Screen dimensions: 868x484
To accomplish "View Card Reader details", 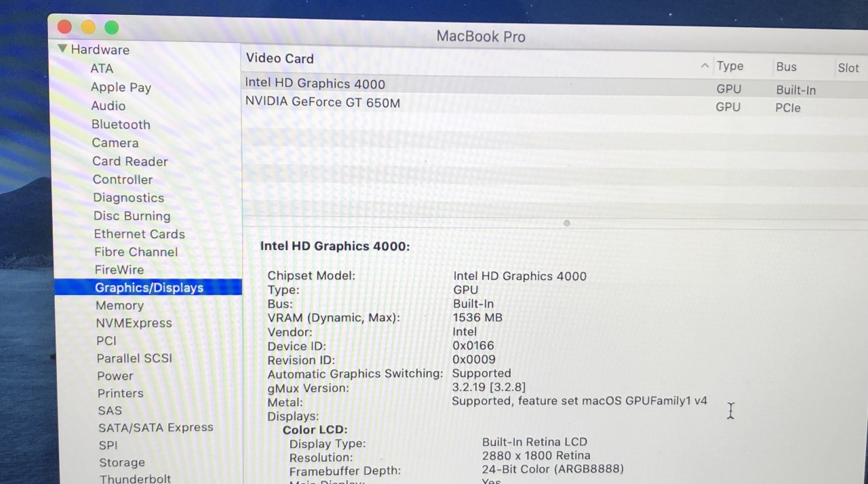I will [130, 161].
